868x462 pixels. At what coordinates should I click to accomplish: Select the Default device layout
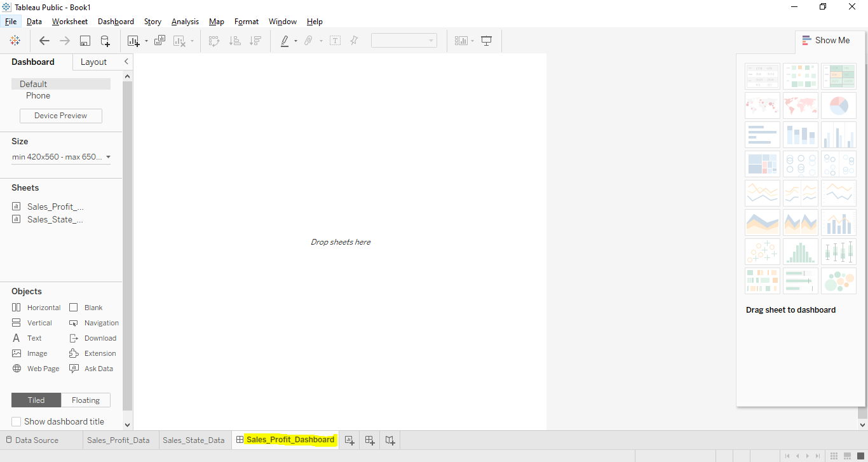click(61, 84)
